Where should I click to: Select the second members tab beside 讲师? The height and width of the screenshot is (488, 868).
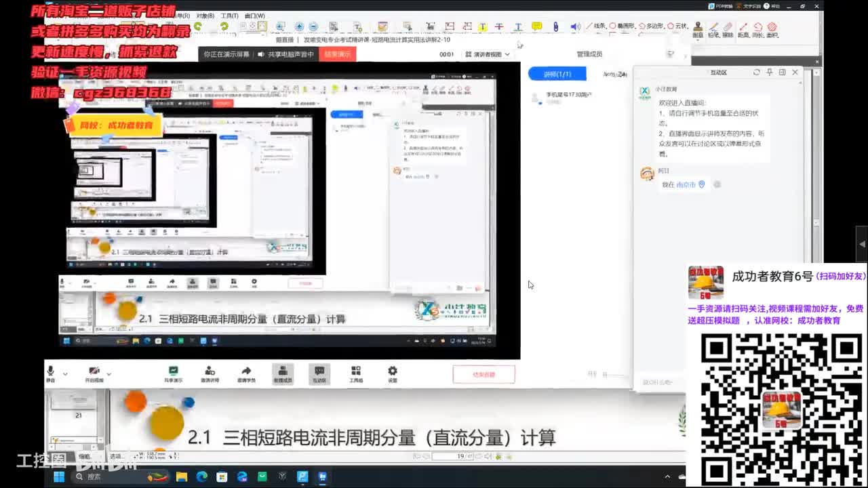tap(614, 74)
